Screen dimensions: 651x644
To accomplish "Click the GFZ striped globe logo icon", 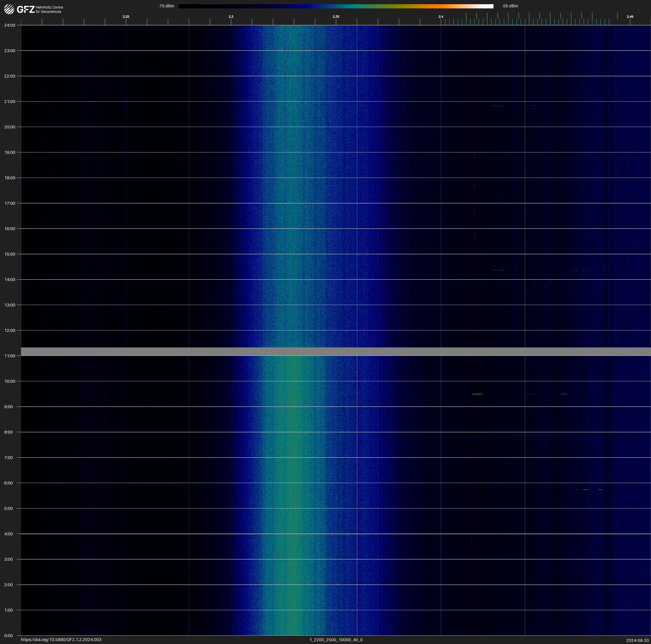I will (9, 9).
